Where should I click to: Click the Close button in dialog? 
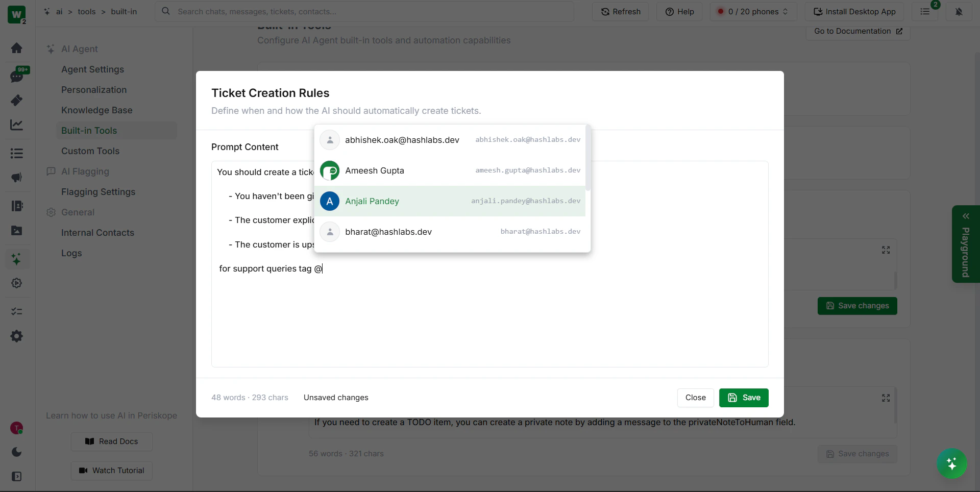pos(696,398)
